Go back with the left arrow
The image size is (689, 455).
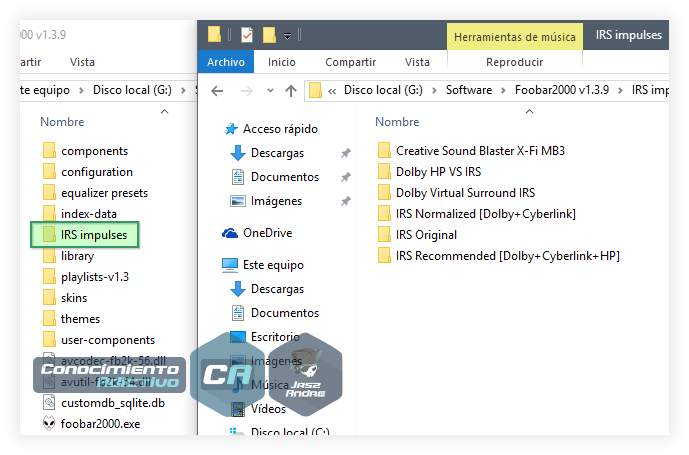pos(217,91)
